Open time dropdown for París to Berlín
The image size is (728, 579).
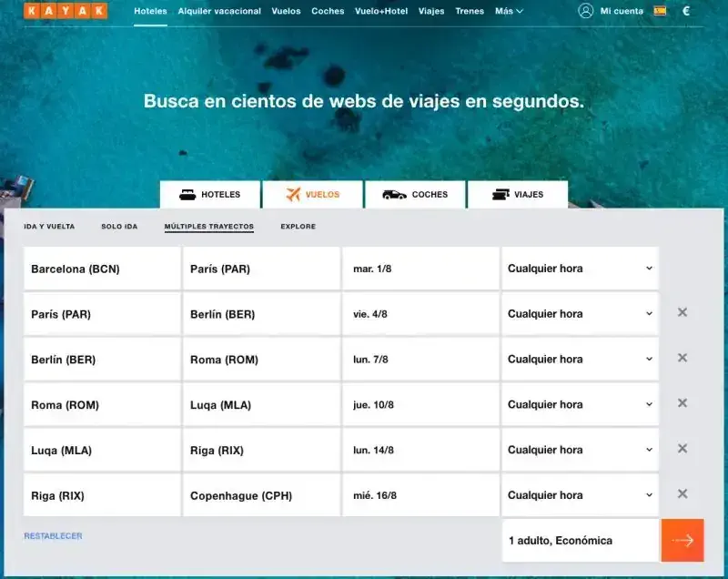coord(580,314)
